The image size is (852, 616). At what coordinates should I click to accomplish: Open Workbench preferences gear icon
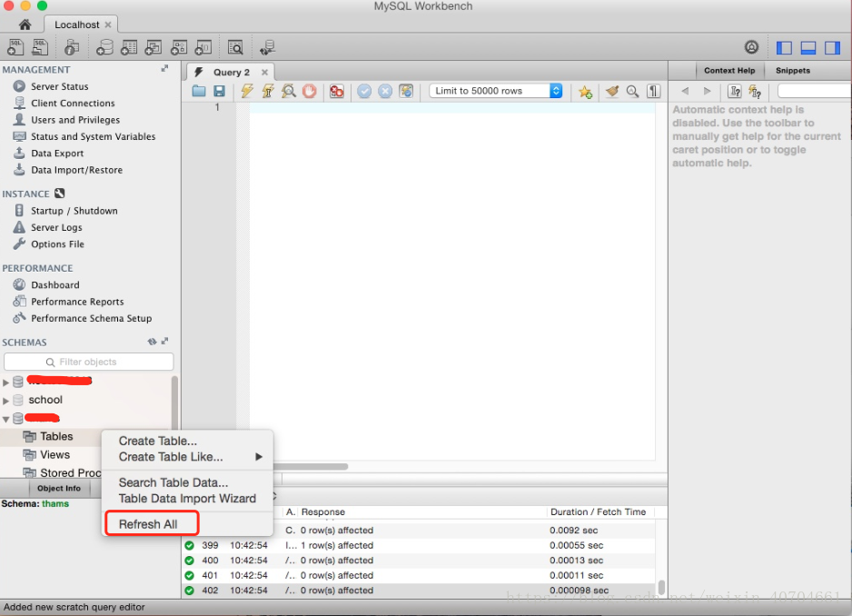(751, 47)
